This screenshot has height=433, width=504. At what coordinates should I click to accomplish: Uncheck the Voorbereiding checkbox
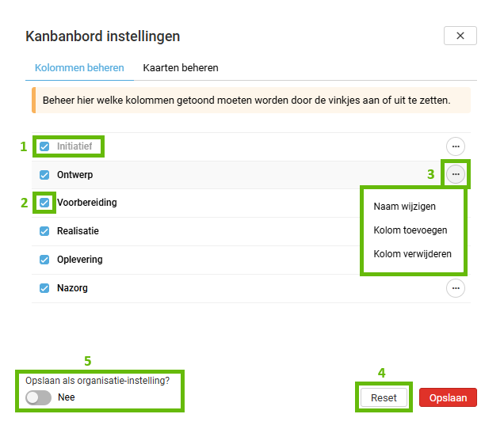pos(44,203)
